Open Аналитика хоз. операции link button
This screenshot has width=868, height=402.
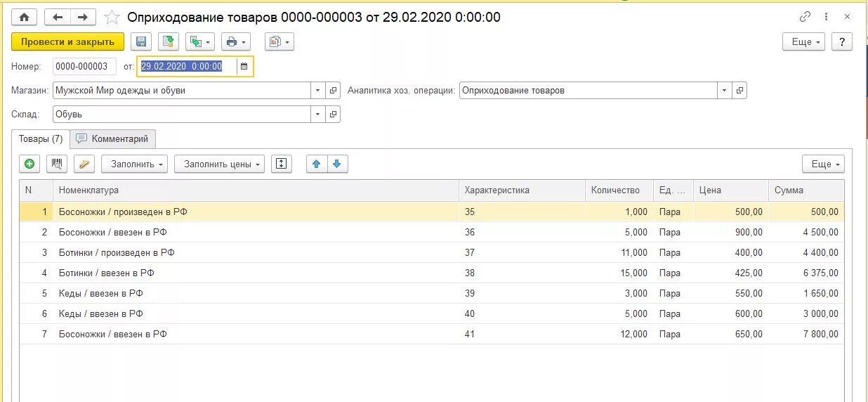click(739, 91)
